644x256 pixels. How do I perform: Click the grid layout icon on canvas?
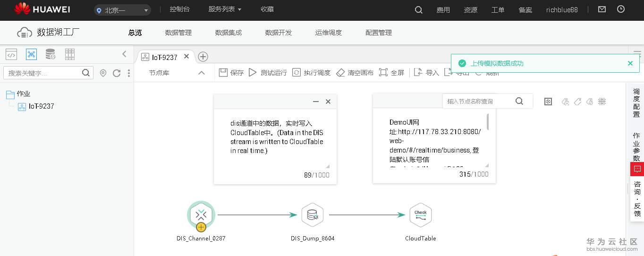coord(602,102)
